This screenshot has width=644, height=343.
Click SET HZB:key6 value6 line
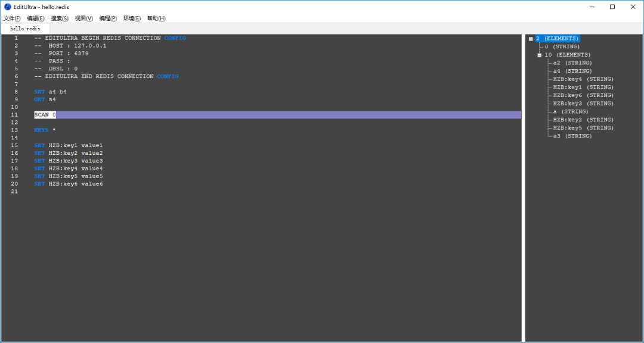point(69,184)
